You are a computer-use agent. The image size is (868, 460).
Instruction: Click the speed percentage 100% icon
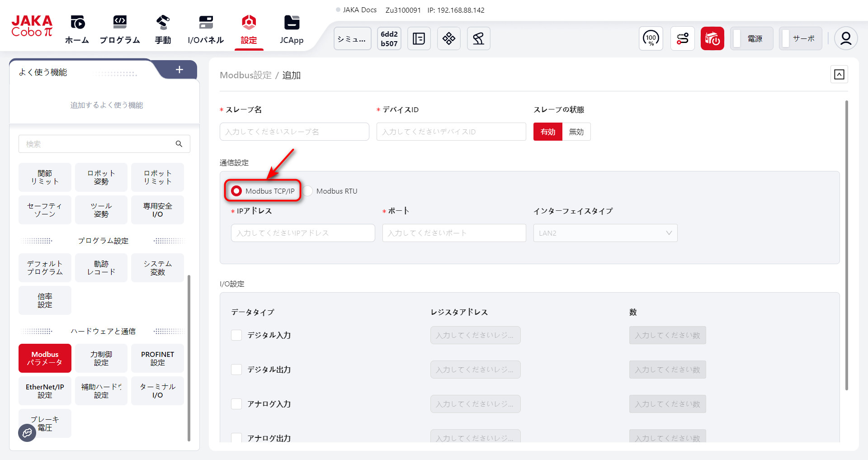tap(651, 39)
